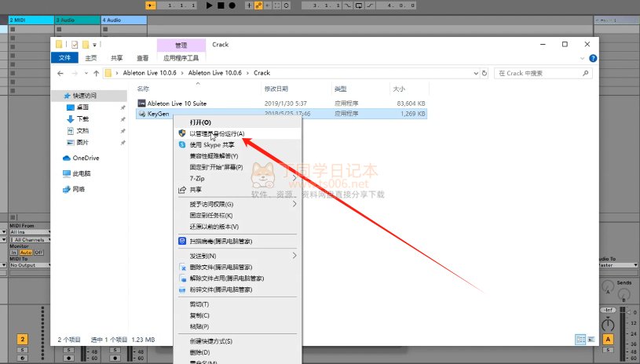640x364 pixels.
Task: Click the OneDrive cloud icon in sidebar
Action: [x=67, y=158]
